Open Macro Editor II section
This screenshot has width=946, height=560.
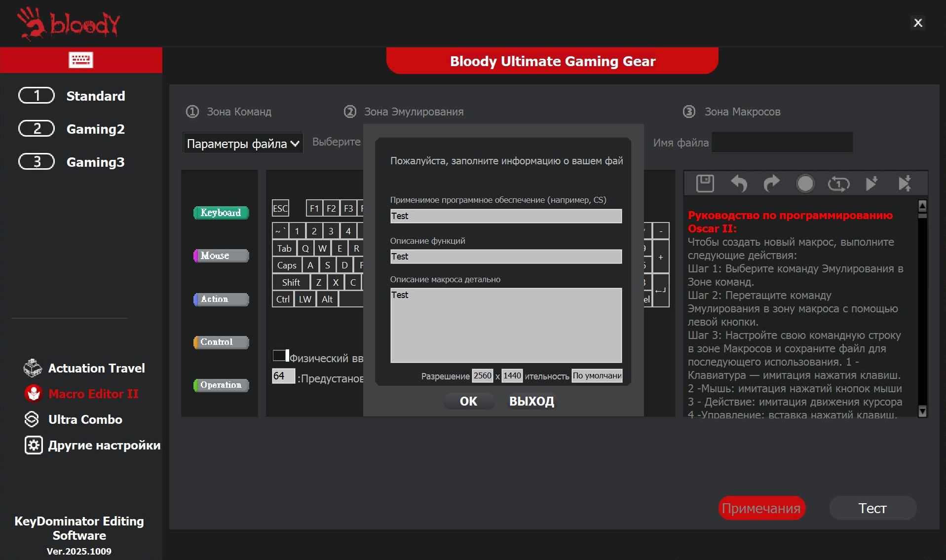[94, 394]
